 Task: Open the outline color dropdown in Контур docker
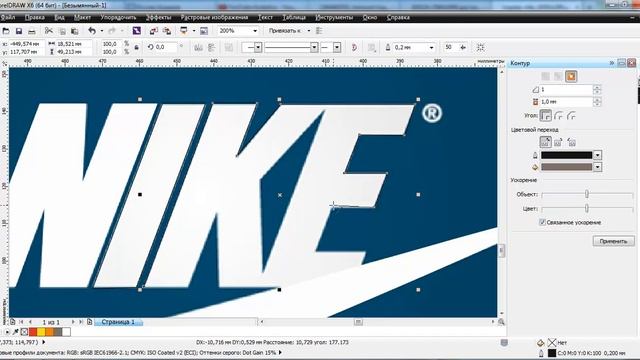point(598,155)
